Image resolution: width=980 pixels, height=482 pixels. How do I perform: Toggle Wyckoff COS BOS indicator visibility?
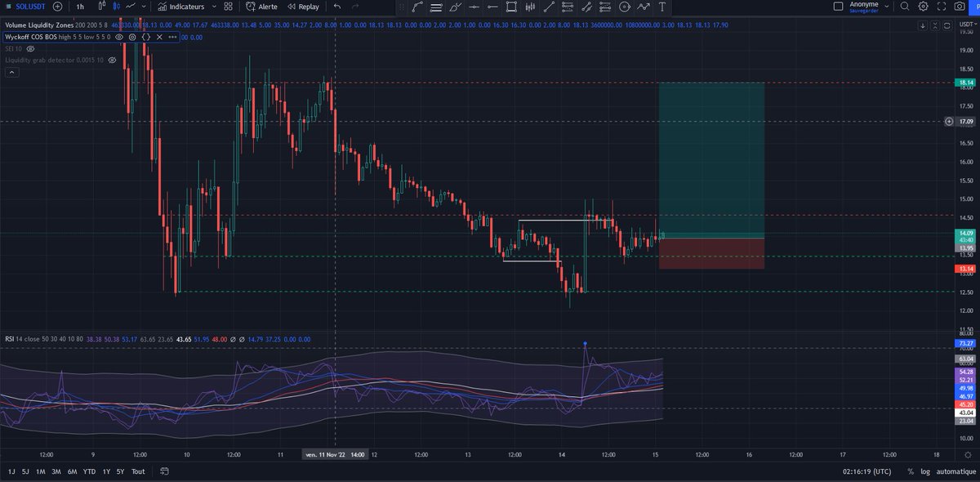(x=118, y=37)
